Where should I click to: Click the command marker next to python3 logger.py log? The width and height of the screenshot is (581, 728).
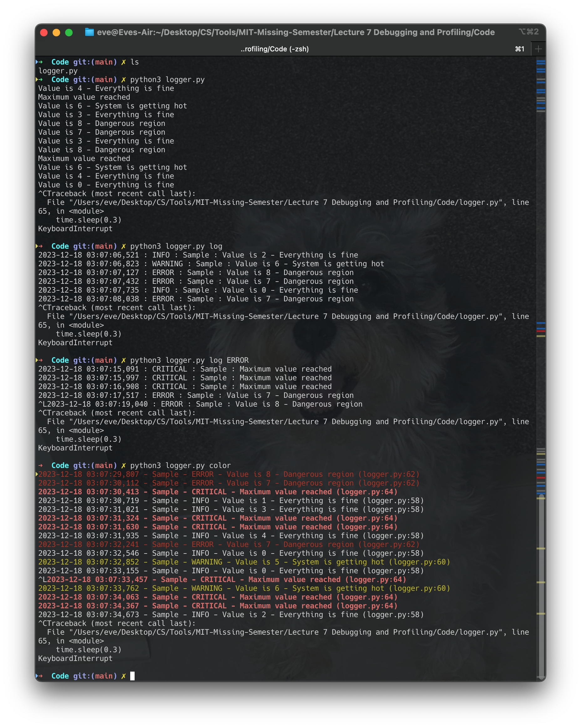point(38,246)
